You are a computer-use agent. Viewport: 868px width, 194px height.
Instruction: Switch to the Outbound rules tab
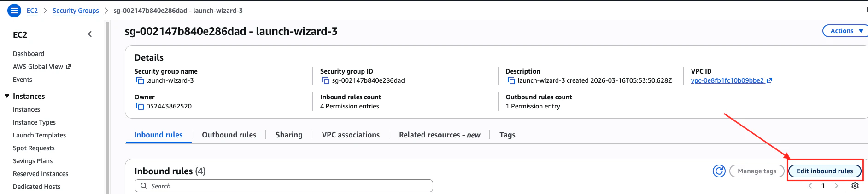(229, 135)
